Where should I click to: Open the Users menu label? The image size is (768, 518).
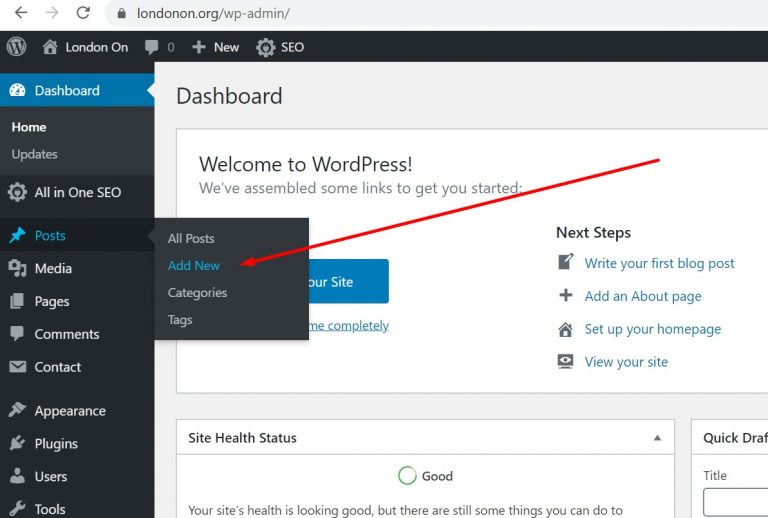(50, 476)
